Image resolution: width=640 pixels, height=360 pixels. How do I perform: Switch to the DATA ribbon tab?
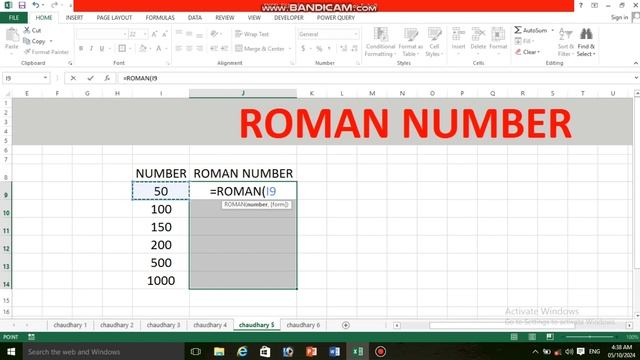point(195,18)
